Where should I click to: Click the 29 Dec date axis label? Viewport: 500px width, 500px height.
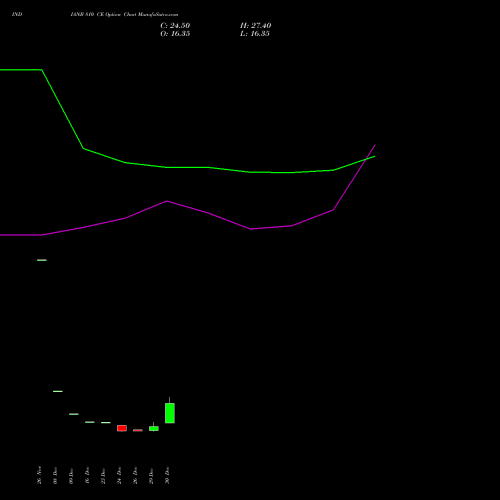tap(151, 476)
